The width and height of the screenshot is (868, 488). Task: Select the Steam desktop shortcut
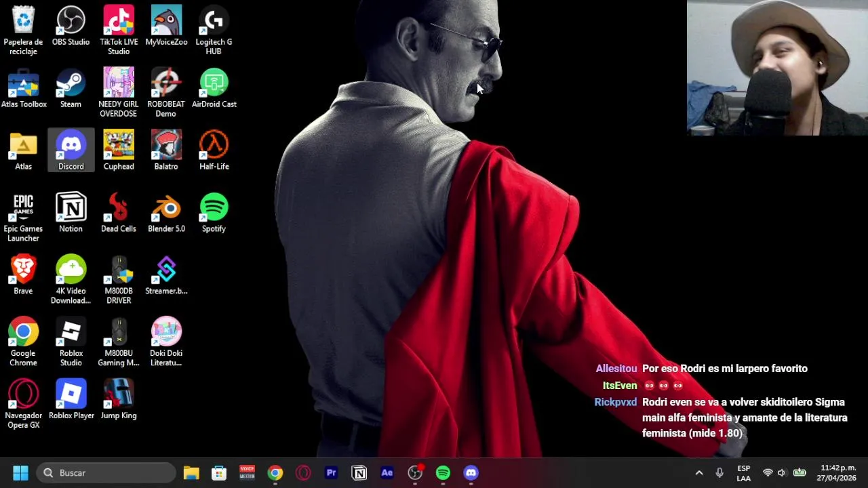click(x=71, y=89)
